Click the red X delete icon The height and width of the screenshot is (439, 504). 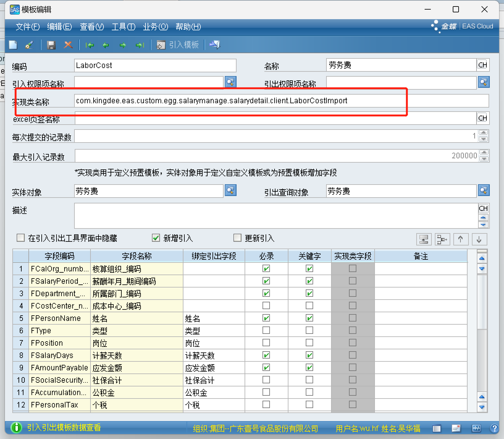[68, 45]
